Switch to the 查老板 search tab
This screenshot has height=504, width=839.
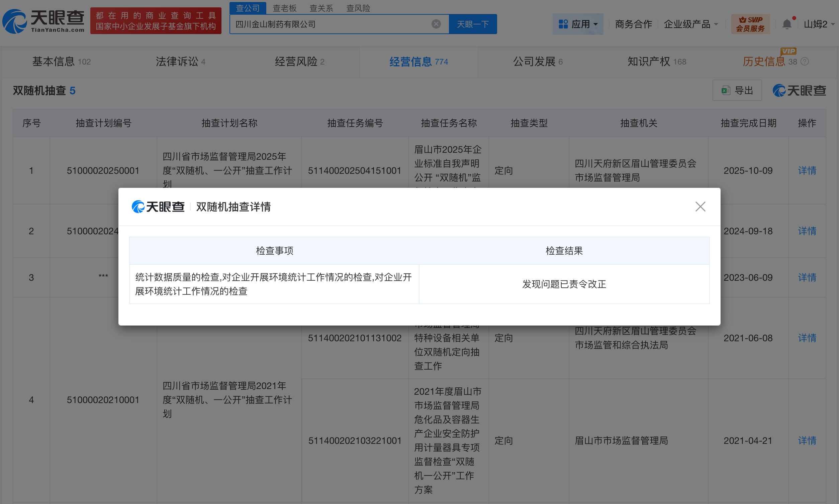pyautogui.click(x=285, y=8)
